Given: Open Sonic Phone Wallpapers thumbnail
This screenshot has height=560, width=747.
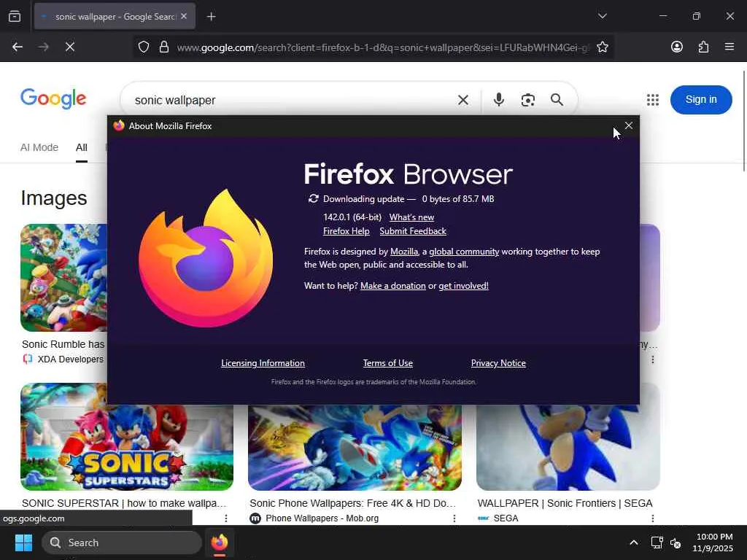Looking at the screenshot, I should coord(355,447).
